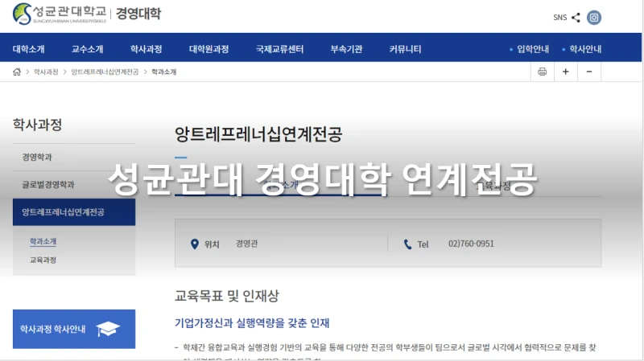Open the Instagram icon in header
Image resolution: width=644 pixels, height=361 pixels.
click(594, 17)
